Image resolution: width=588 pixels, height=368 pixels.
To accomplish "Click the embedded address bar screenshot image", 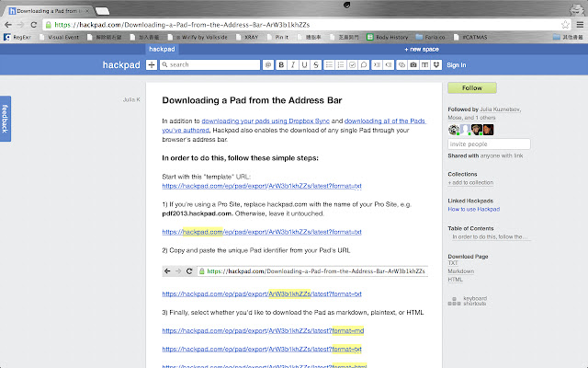I will [x=295, y=271].
